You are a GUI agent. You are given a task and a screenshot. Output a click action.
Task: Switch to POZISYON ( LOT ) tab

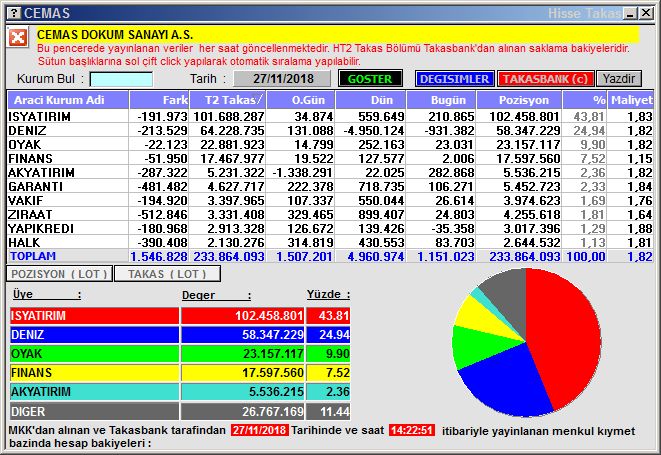59,274
